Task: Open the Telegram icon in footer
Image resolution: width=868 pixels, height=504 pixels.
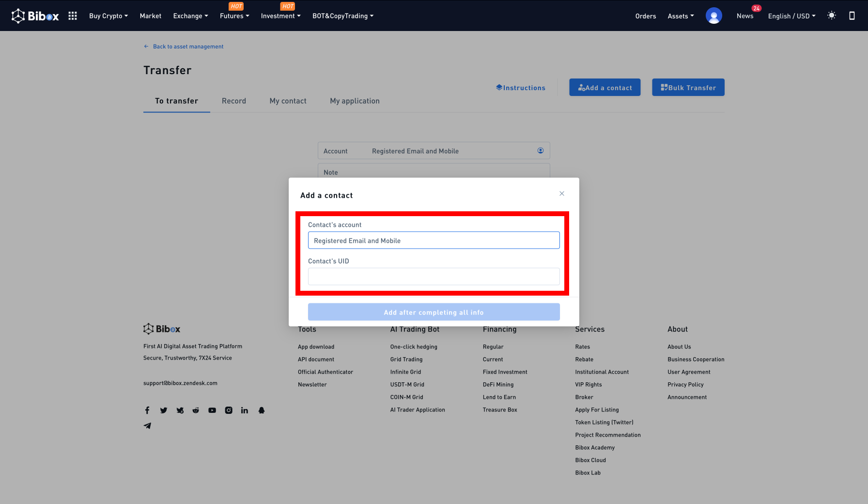Action: (147, 426)
